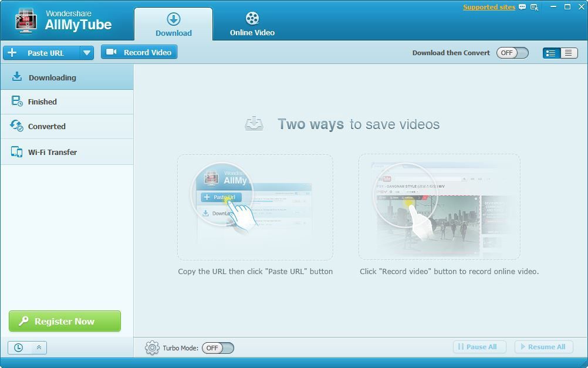Minimize the AllMyTube window
The width and height of the screenshot is (588, 368).
point(553,7)
